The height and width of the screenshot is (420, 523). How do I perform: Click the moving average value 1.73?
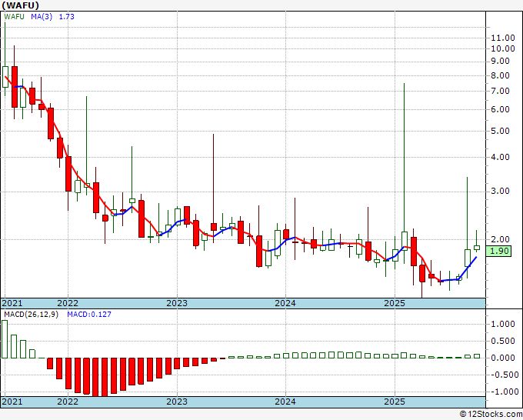(x=67, y=17)
